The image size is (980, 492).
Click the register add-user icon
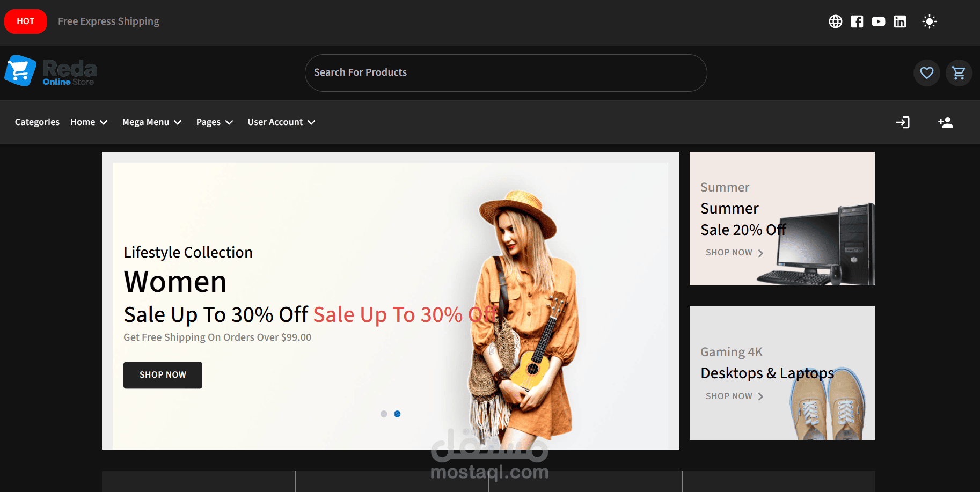coord(946,122)
